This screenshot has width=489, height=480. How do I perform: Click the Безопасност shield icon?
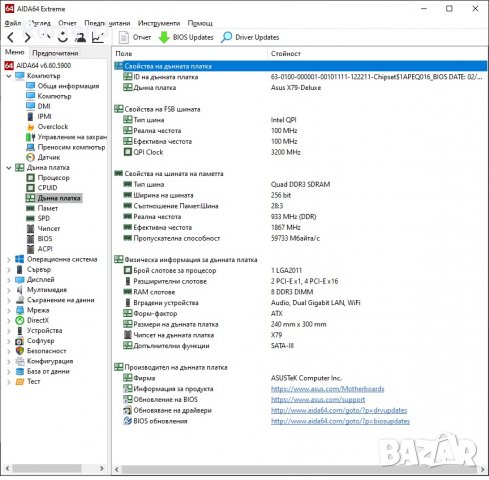click(20, 351)
